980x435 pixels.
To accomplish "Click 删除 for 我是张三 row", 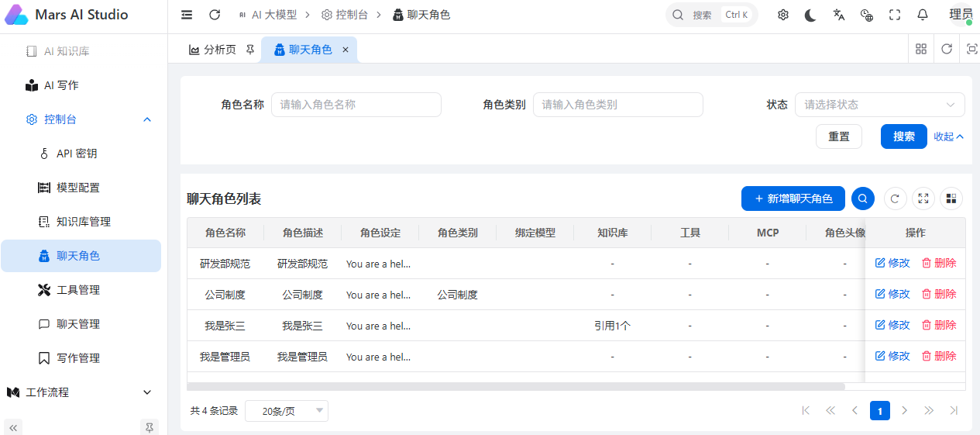I will point(939,326).
